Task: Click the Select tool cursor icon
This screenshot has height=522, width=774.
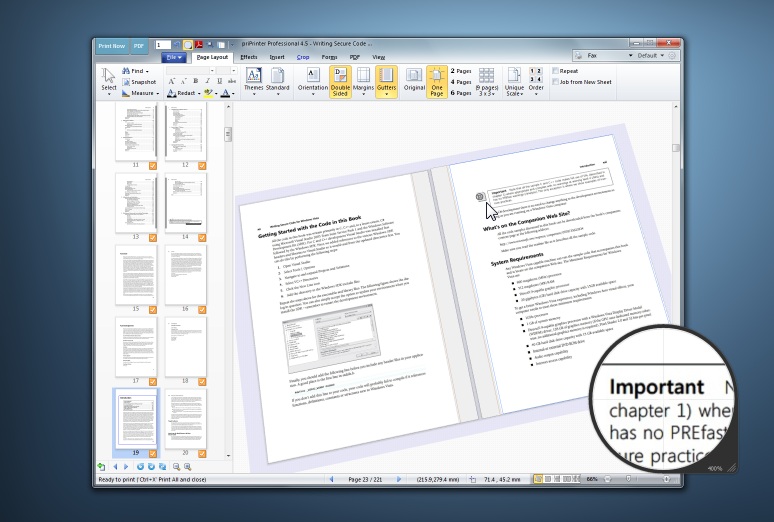Action: pyautogui.click(x=108, y=76)
